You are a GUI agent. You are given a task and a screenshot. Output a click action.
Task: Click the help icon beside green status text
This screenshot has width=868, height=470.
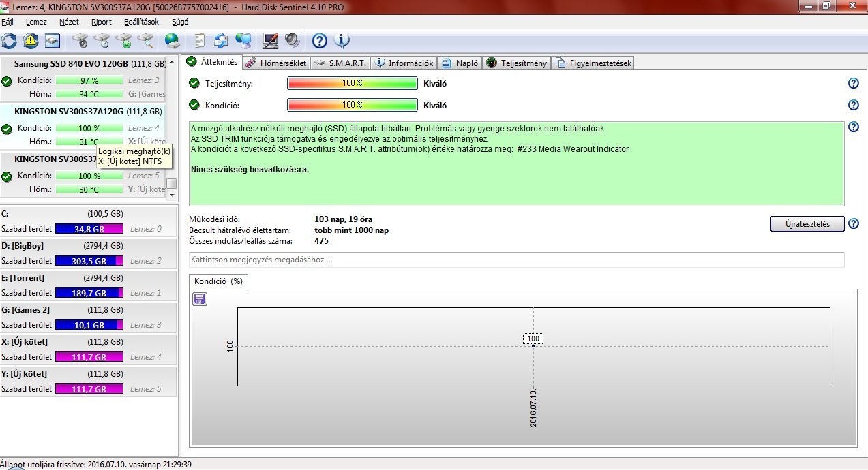853,127
